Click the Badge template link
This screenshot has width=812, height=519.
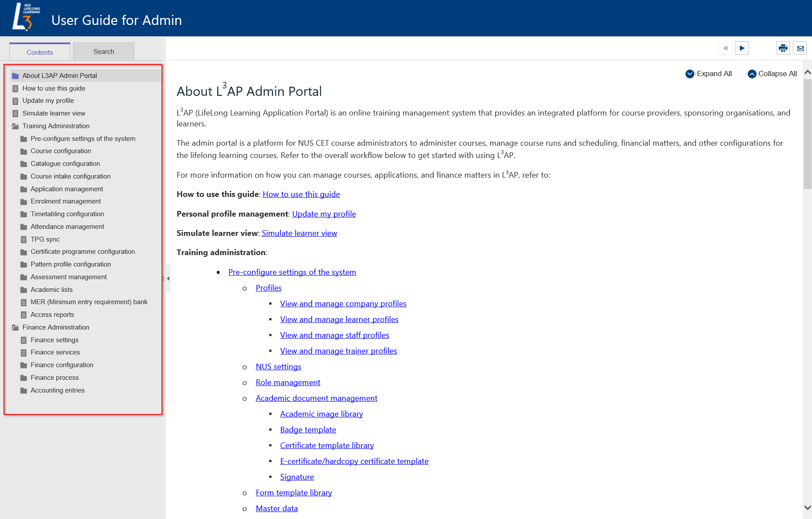point(308,430)
